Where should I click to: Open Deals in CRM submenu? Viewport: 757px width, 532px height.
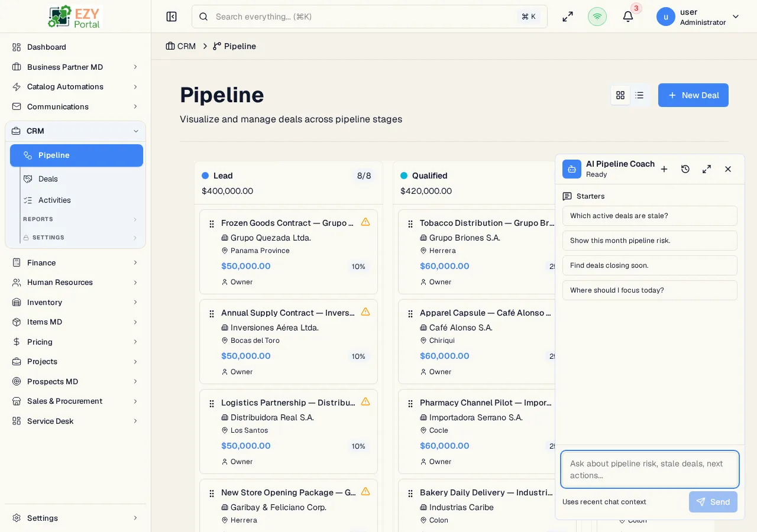pyautogui.click(x=80, y=179)
